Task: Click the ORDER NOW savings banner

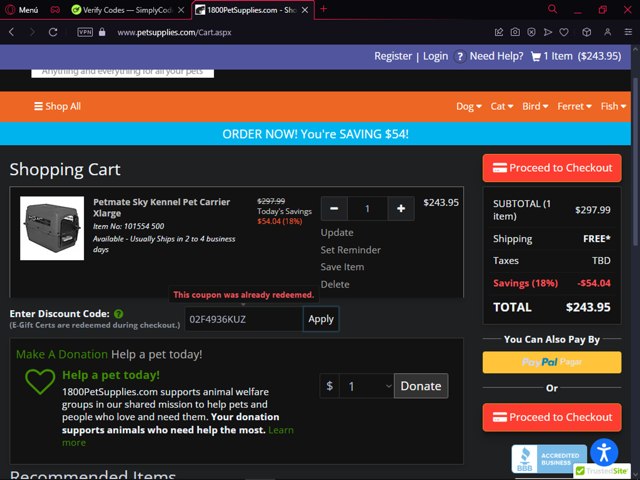Action: [x=315, y=134]
